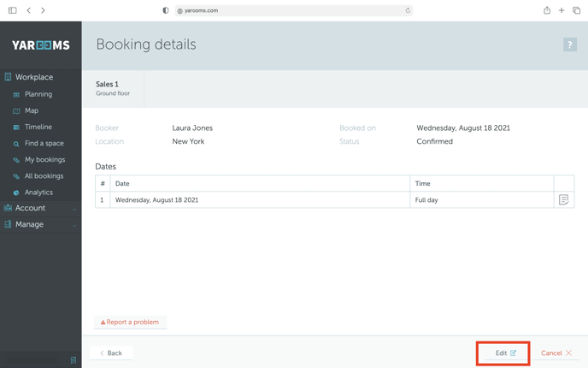
Task: Open the help question mark icon
Action: click(569, 45)
